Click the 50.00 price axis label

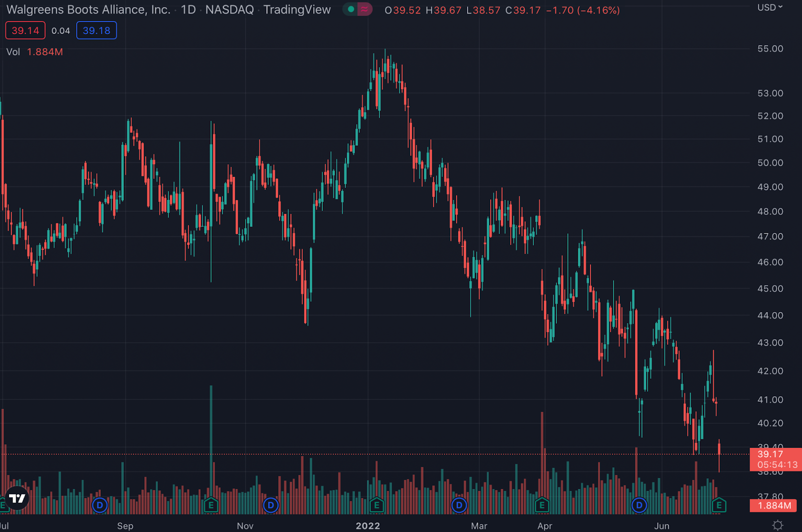click(x=770, y=163)
